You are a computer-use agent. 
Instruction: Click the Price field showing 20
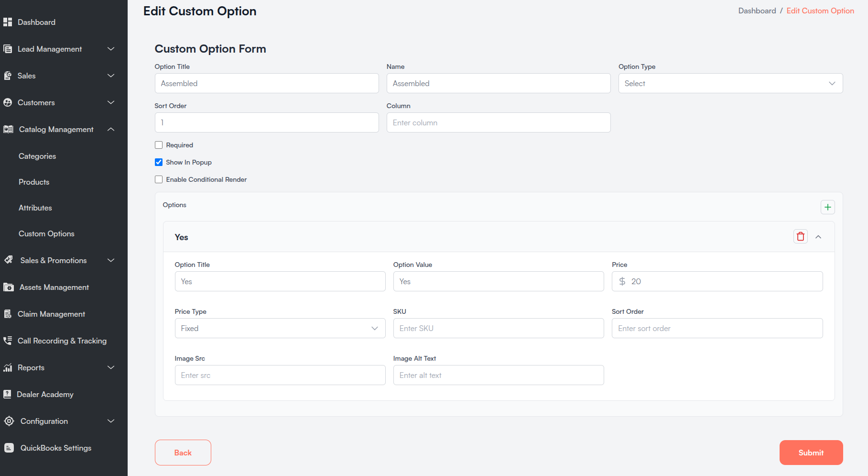717,281
